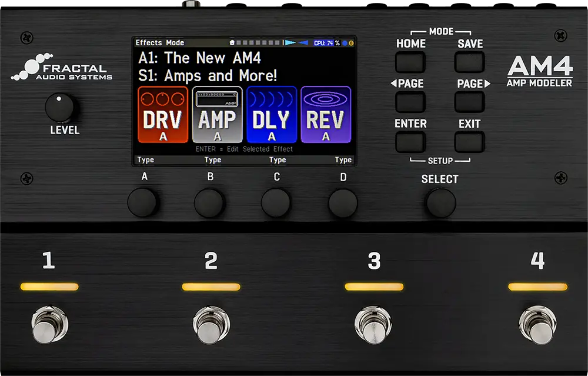Push the SAVE mode button

coord(469,62)
